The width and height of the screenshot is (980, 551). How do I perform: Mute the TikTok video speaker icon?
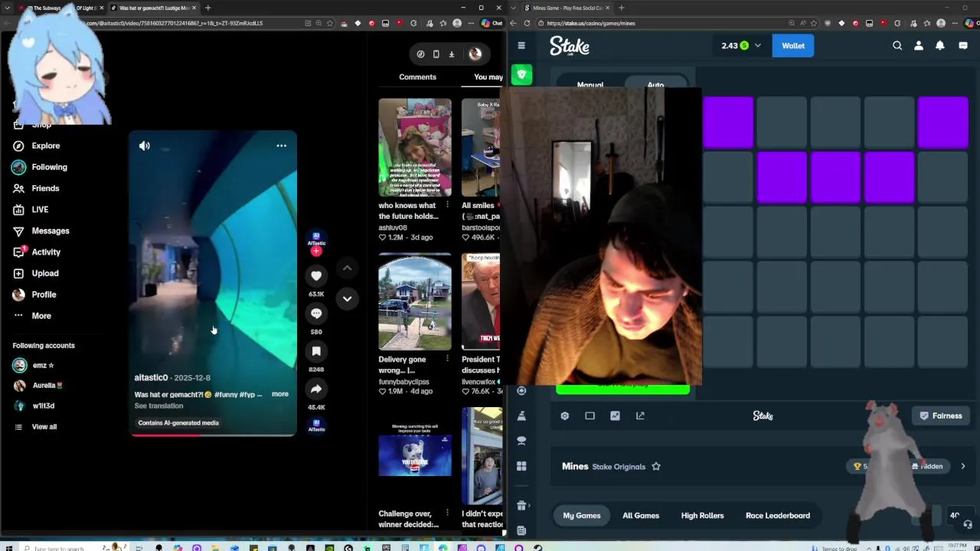click(145, 145)
